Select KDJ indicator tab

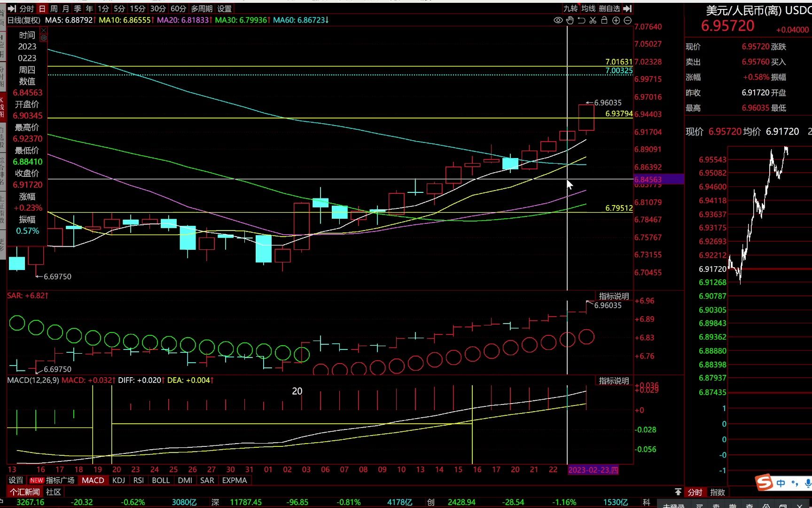(119, 480)
